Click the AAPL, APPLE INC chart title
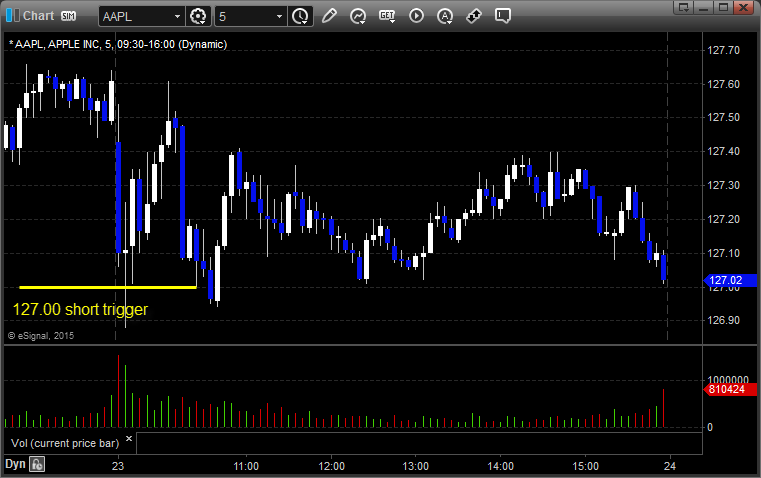 [118, 44]
